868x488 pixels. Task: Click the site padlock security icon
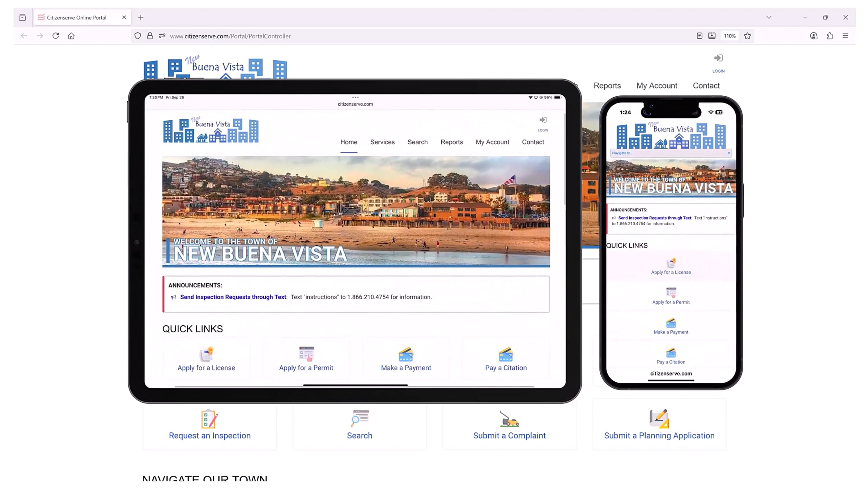[150, 36]
